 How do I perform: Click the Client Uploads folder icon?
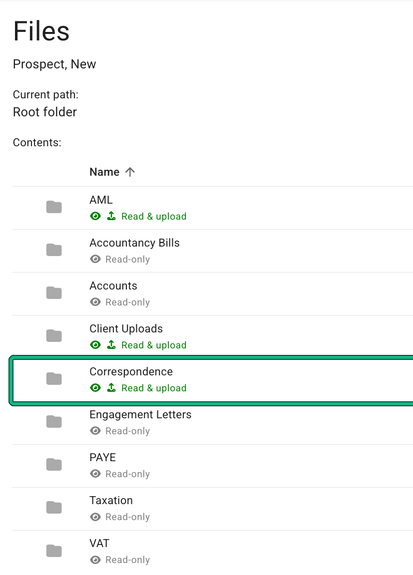point(54,336)
